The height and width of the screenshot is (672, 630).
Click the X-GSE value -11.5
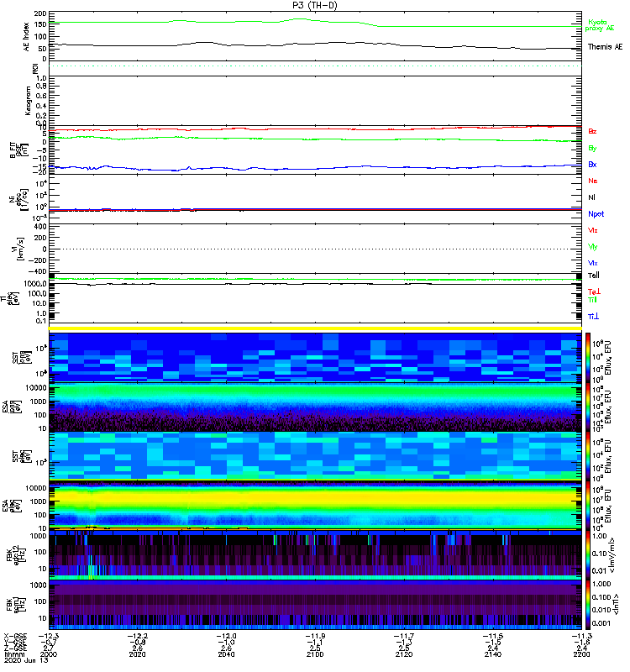(493, 637)
